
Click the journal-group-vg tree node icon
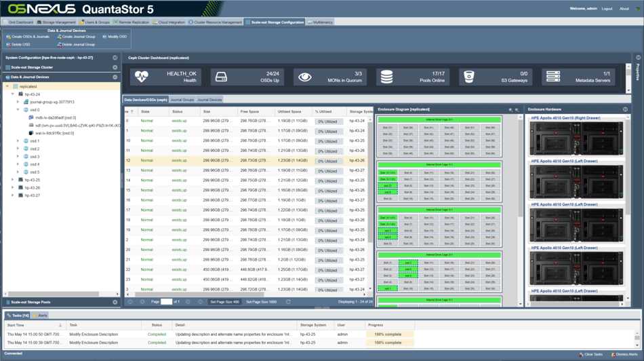26,102
